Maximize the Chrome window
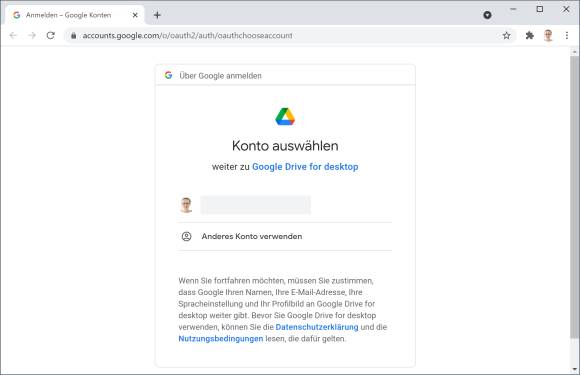 [540, 9]
